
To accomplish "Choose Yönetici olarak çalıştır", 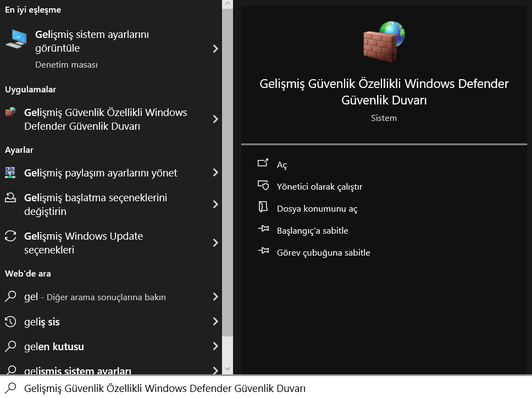I will click(319, 186).
